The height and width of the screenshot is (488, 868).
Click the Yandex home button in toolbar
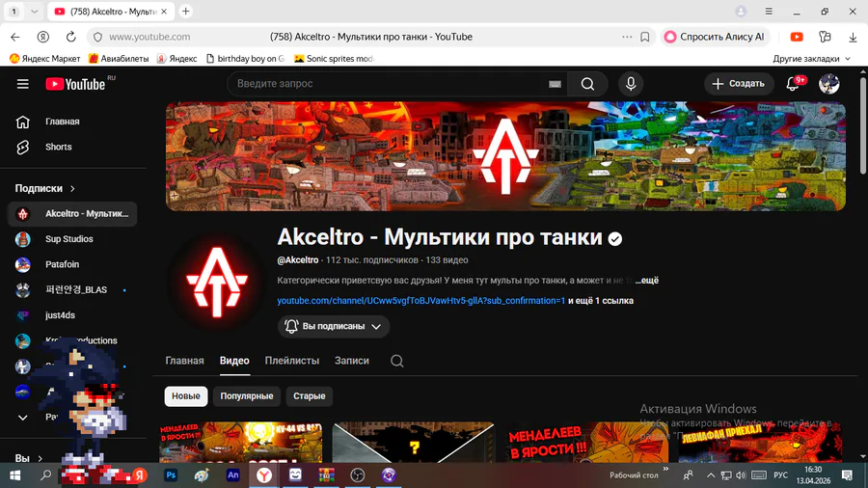[x=43, y=37]
